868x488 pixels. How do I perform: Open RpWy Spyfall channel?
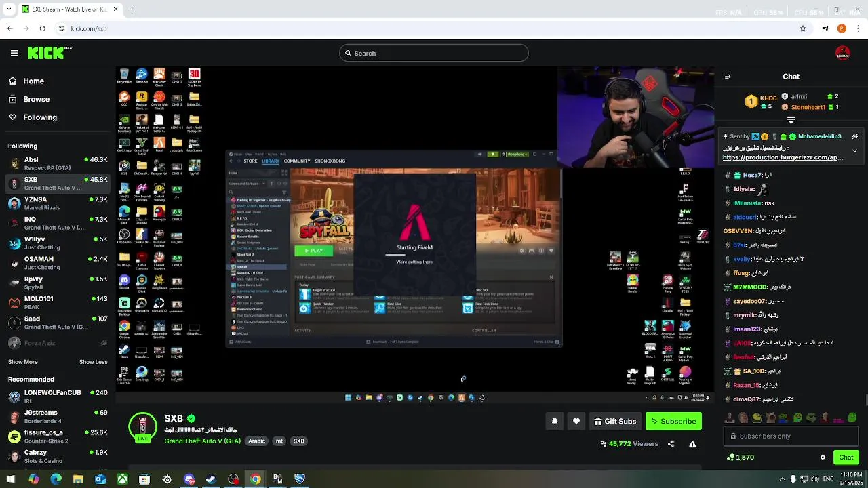click(58, 283)
